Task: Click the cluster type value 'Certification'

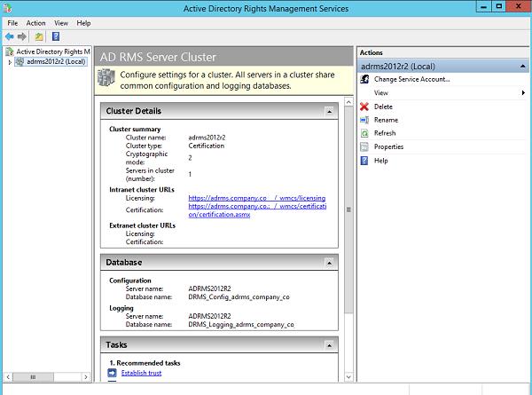Action: (207, 146)
